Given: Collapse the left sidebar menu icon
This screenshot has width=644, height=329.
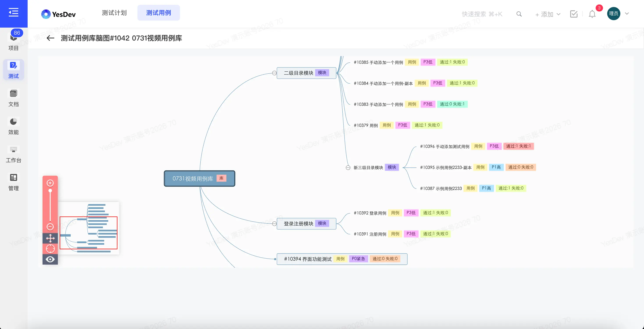Looking at the screenshot, I should coord(14,12).
